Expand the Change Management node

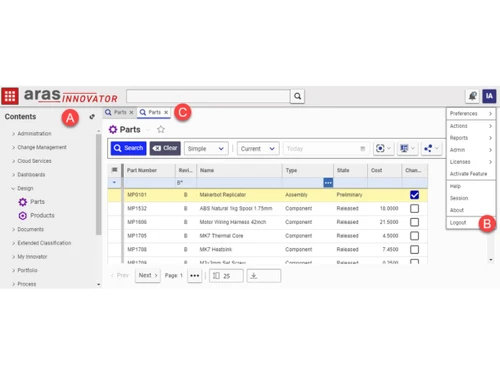click(x=14, y=147)
